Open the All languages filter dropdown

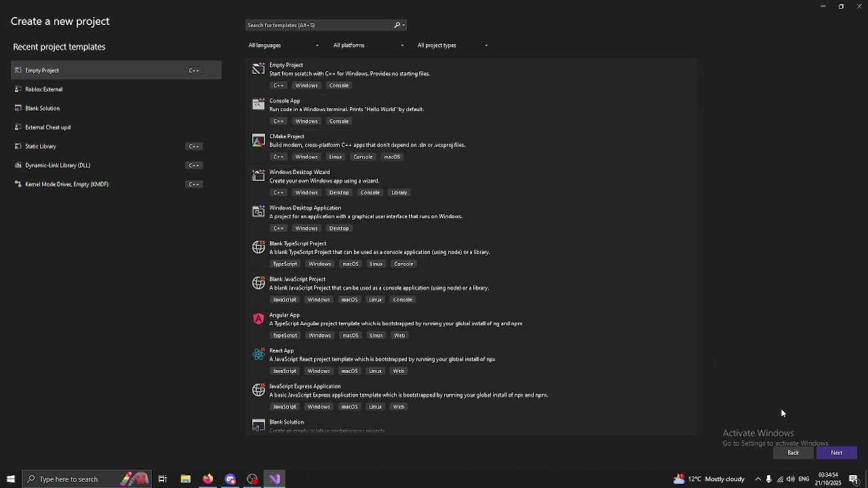283,45
